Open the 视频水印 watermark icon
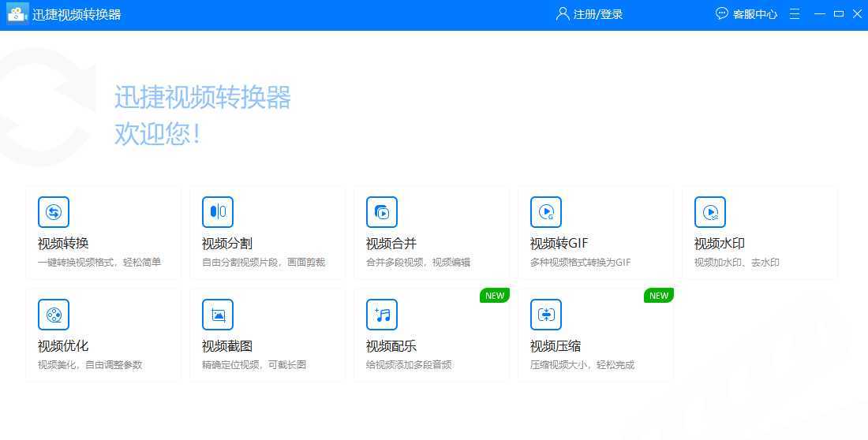This screenshot has width=868, height=440. pos(710,212)
